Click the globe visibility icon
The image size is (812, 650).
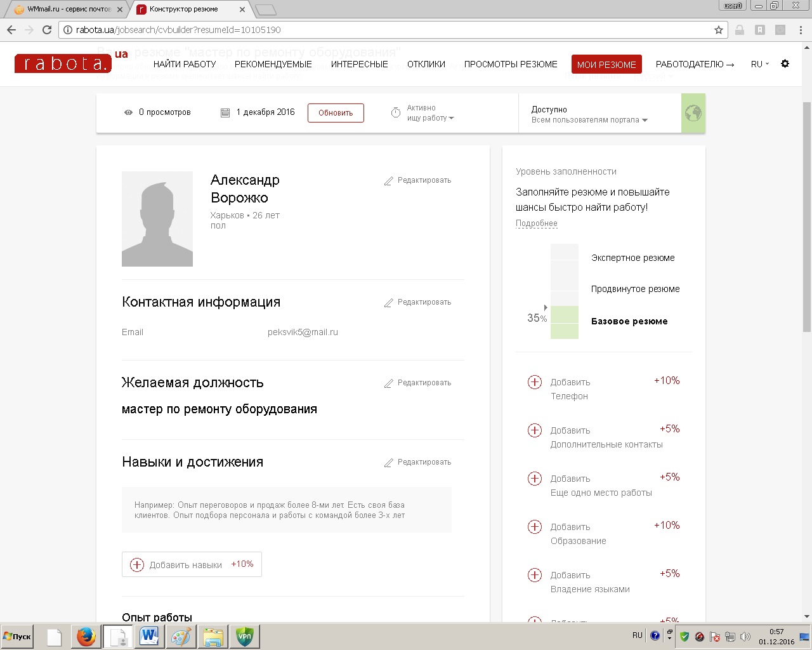pyautogui.click(x=693, y=113)
